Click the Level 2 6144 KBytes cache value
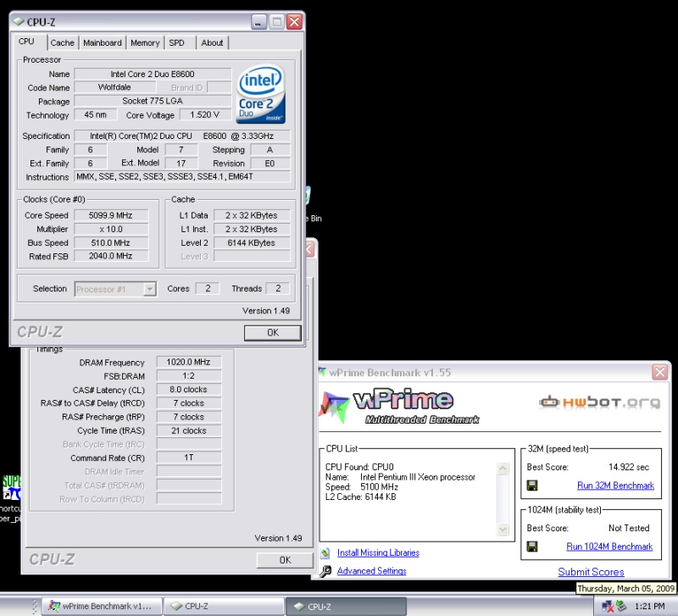Screen dimensions: 678x616 pyautogui.click(x=251, y=243)
